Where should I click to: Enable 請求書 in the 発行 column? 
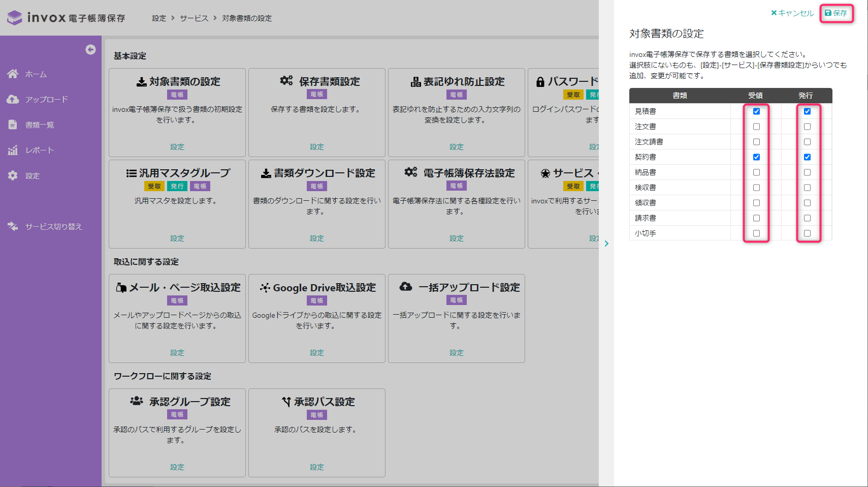[x=807, y=218]
